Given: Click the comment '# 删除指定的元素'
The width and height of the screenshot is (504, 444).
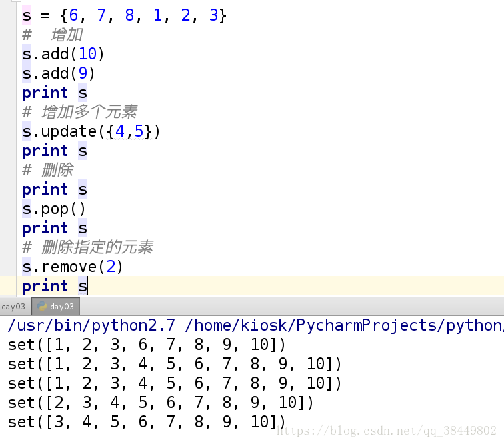Looking at the screenshot, I should tap(88, 247).
